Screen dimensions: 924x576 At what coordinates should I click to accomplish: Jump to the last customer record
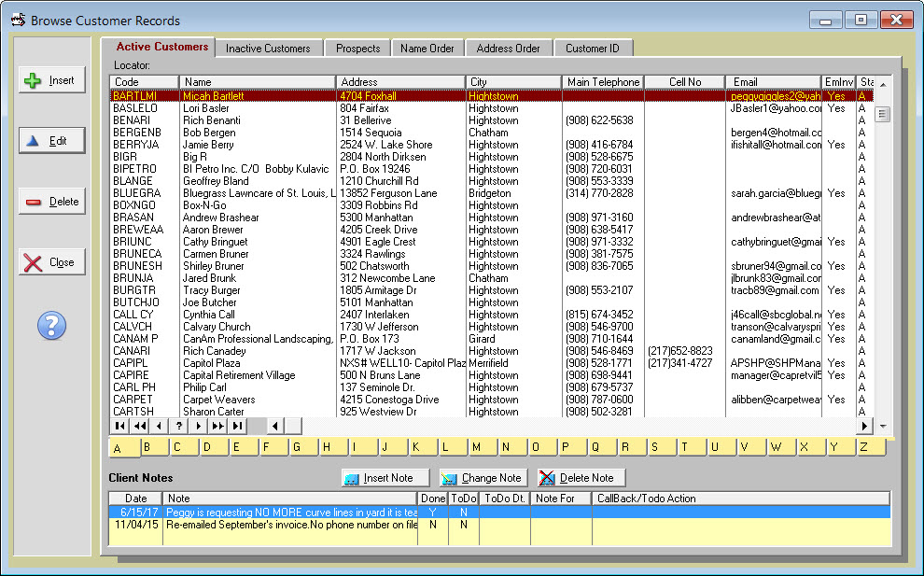(237, 426)
